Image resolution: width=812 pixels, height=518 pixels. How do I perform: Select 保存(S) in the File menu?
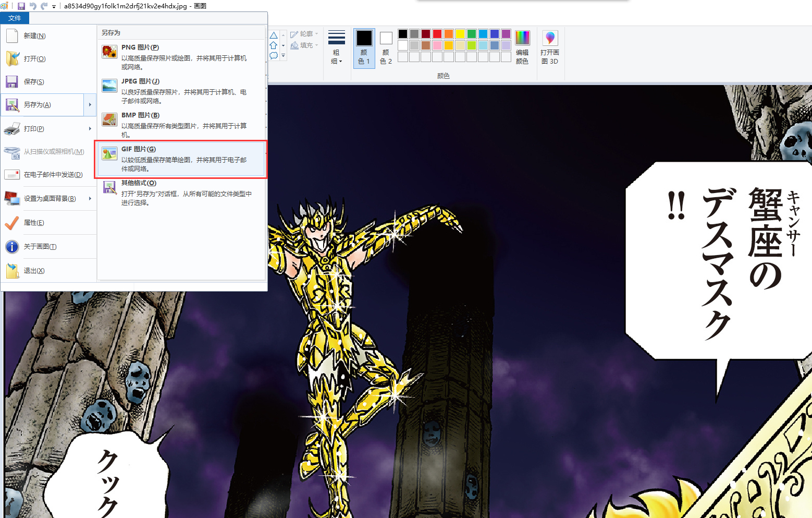[50, 82]
